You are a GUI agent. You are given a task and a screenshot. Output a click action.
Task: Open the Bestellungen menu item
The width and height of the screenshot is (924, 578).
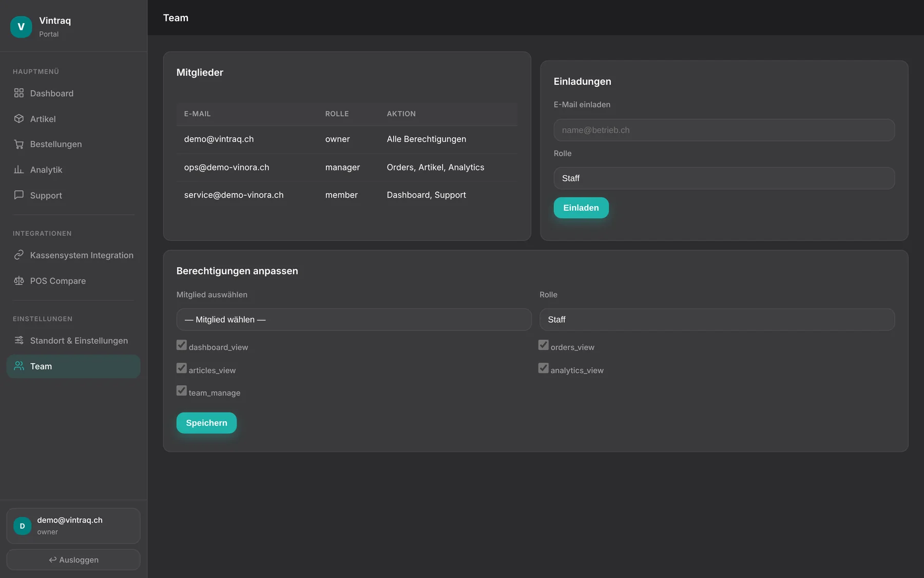click(73, 144)
